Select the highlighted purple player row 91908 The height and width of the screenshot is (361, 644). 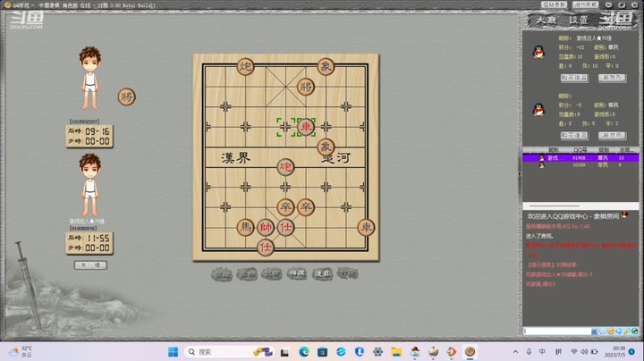pyautogui.click(x=580, y=158)
